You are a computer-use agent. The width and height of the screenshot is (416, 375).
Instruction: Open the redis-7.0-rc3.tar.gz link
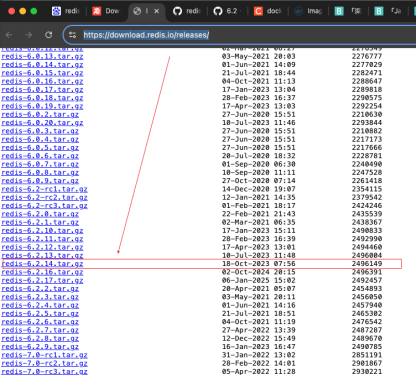point(44,371)
